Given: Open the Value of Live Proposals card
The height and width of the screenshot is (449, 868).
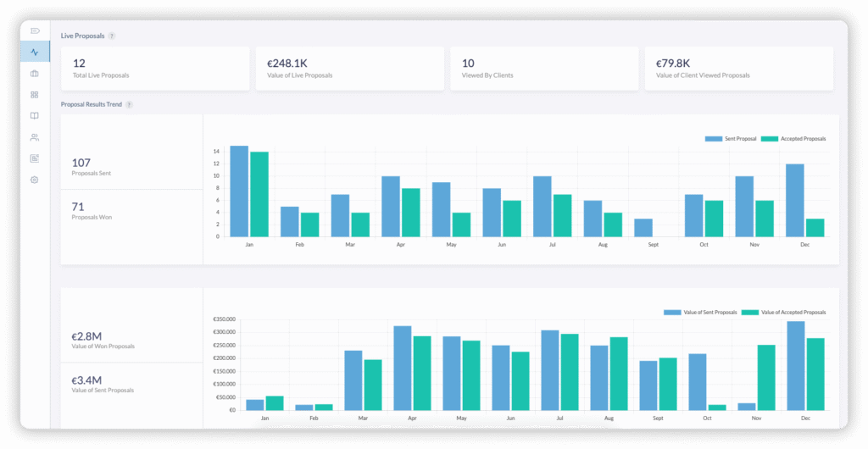Looking at the screenshot, I should tap(349, 69).
